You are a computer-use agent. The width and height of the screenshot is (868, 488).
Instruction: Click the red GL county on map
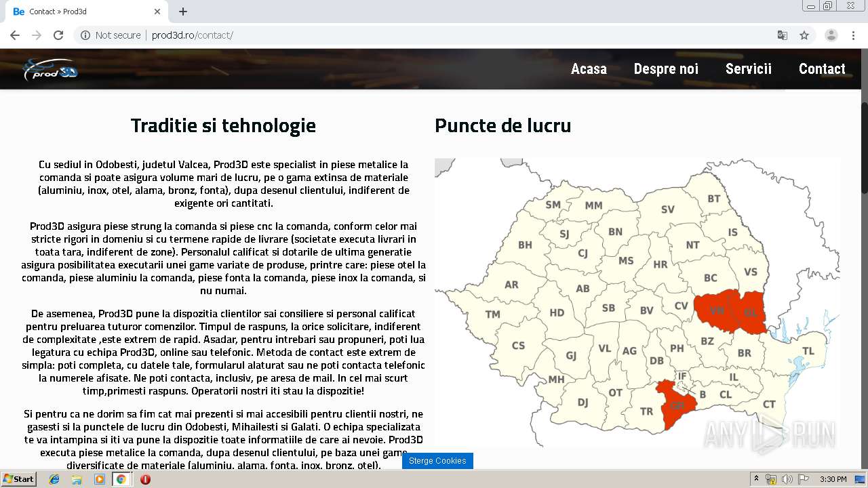750,312
